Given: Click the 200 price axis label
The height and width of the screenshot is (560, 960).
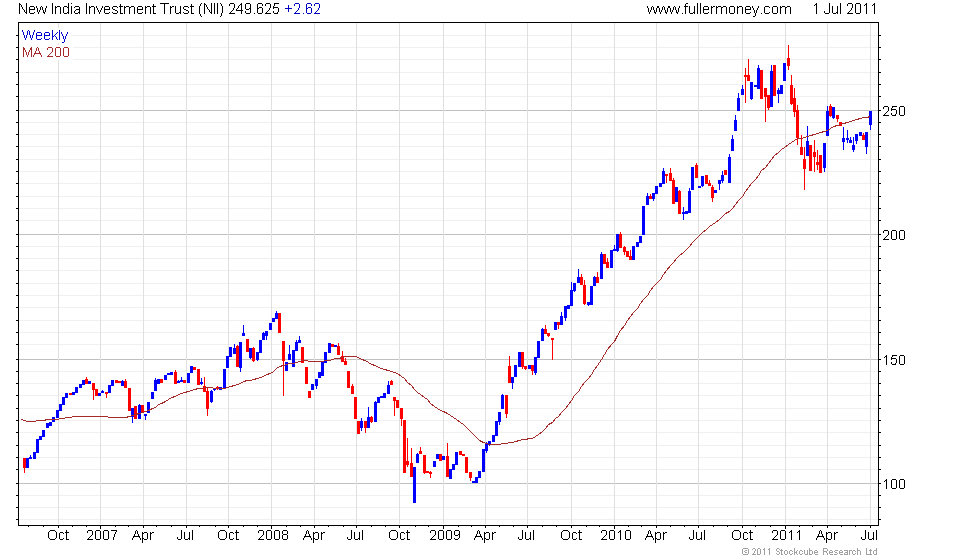Looking at the screenshot, I should (894, 235).
